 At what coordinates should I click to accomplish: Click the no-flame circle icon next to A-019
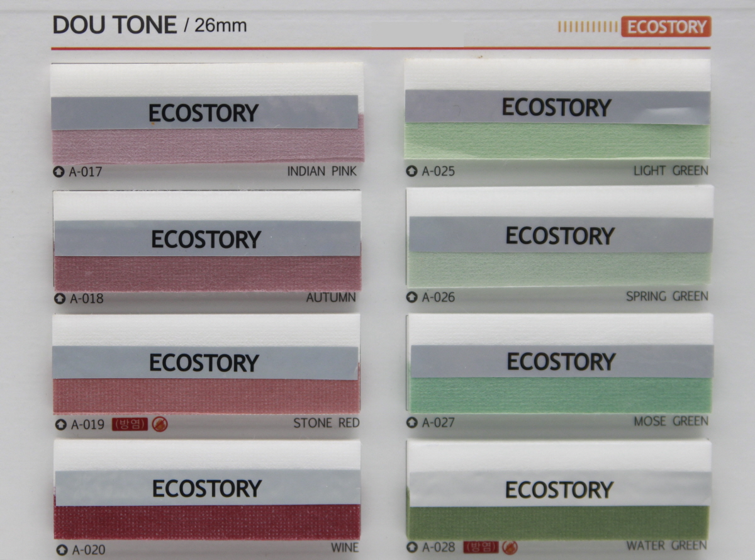pyautogui.click(x=160, y=424)
